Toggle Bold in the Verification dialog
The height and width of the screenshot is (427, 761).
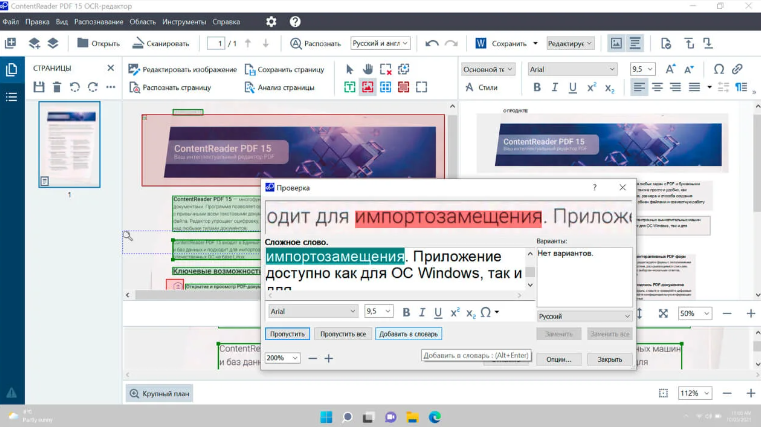tap(406, 312)
